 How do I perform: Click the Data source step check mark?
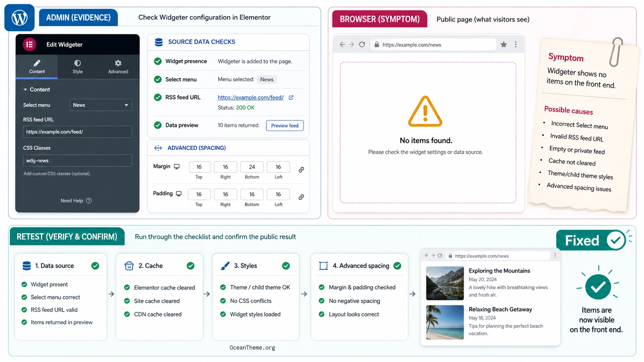coord(95,266)
